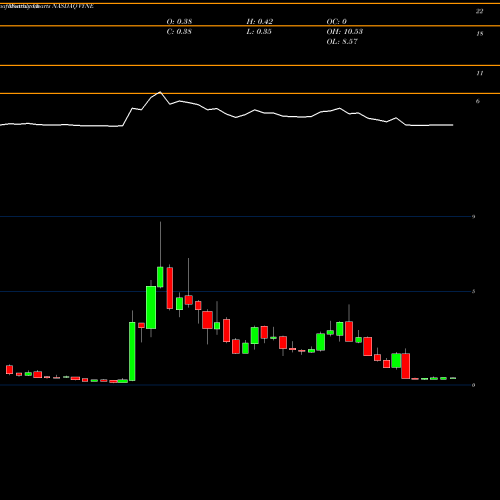The width and height of the screenshot is (500, 500).
Task: Click the 'C: 0.38' close value
Action: (x=179, y=31)
